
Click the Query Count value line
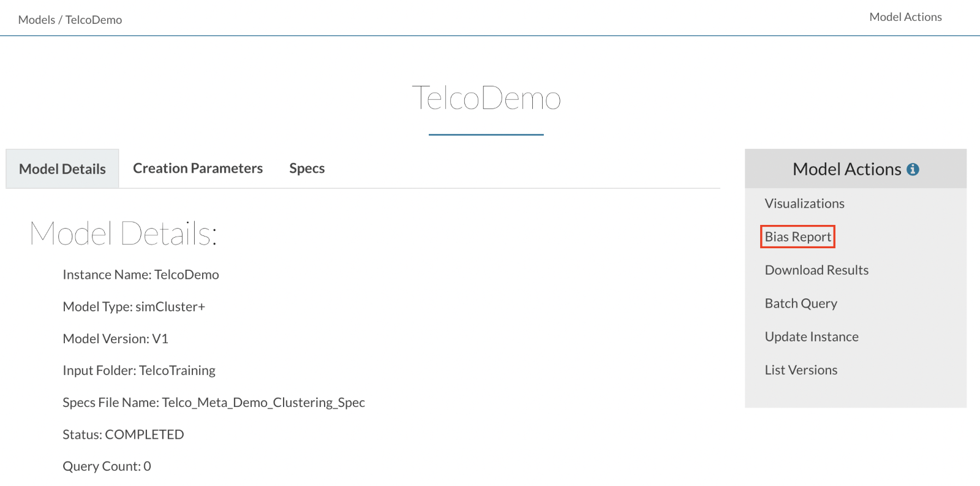click(x=107, y=466)
